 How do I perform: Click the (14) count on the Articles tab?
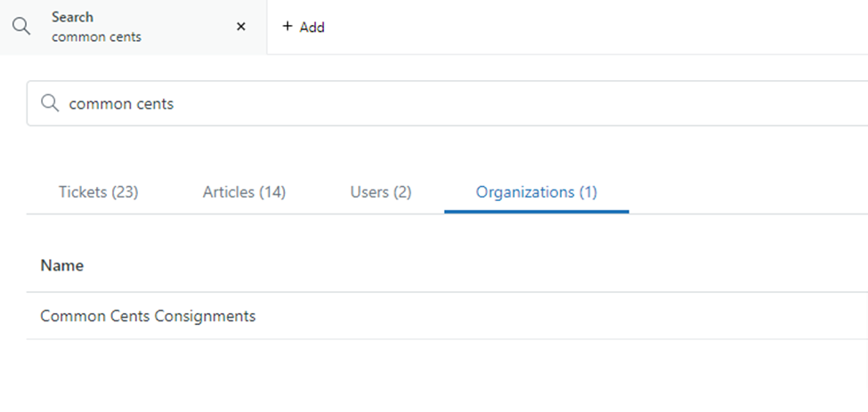click(x=272, y=191)
